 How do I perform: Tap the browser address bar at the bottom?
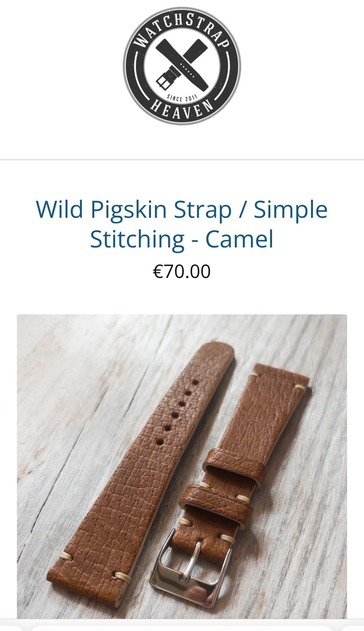(182, 628)
